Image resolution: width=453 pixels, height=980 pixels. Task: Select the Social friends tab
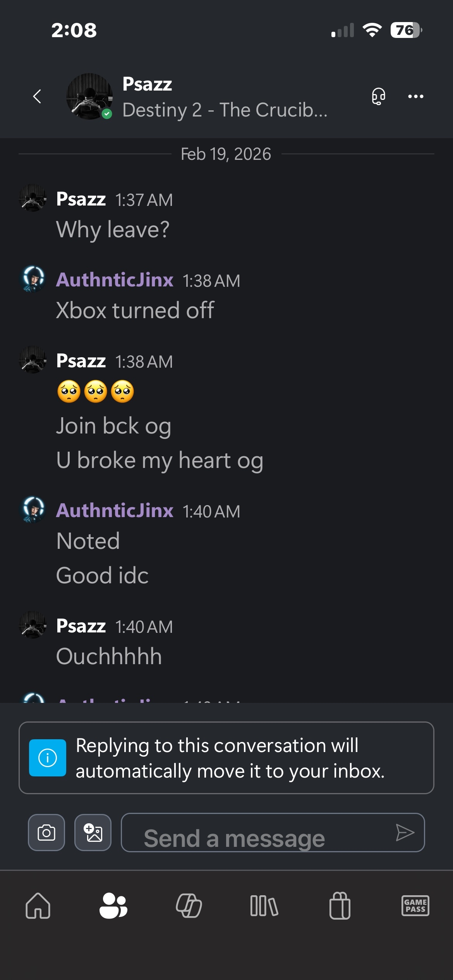113,906
